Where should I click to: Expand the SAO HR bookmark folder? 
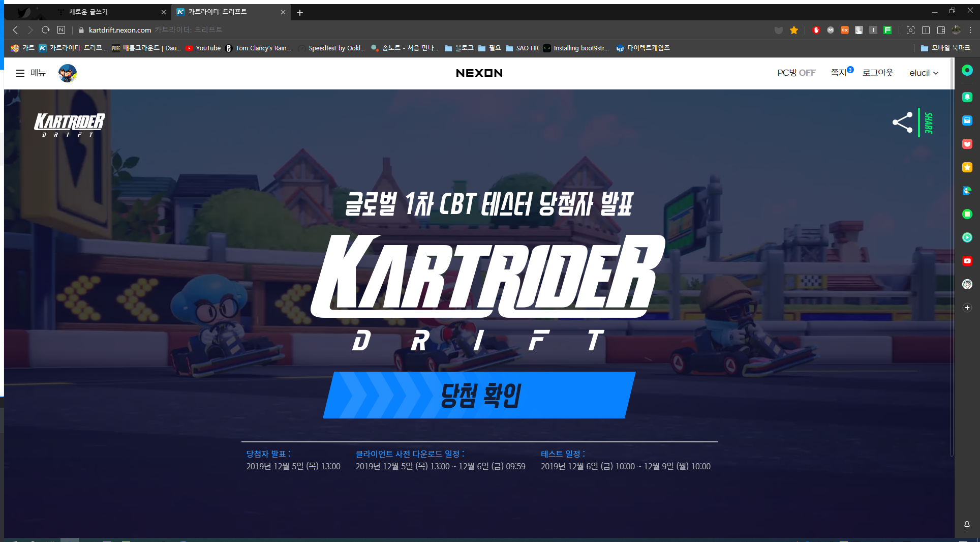[522, 48]
